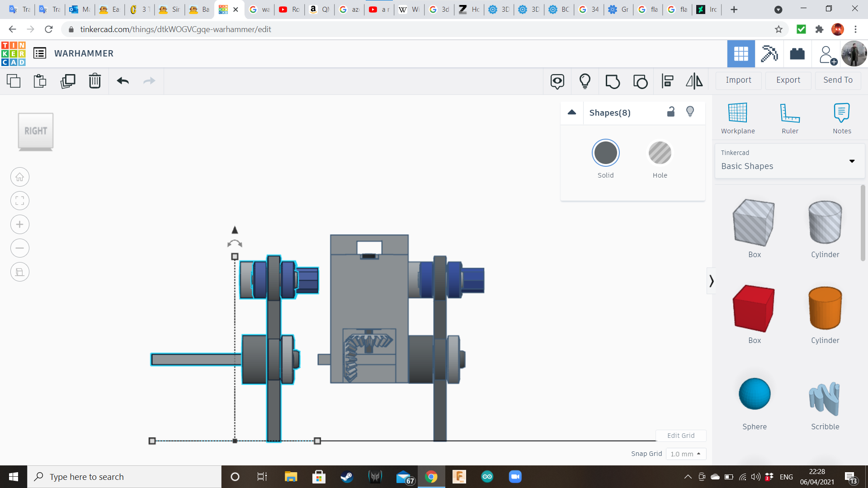
Task: Open the Workplane tool
Action: (738, 118)
